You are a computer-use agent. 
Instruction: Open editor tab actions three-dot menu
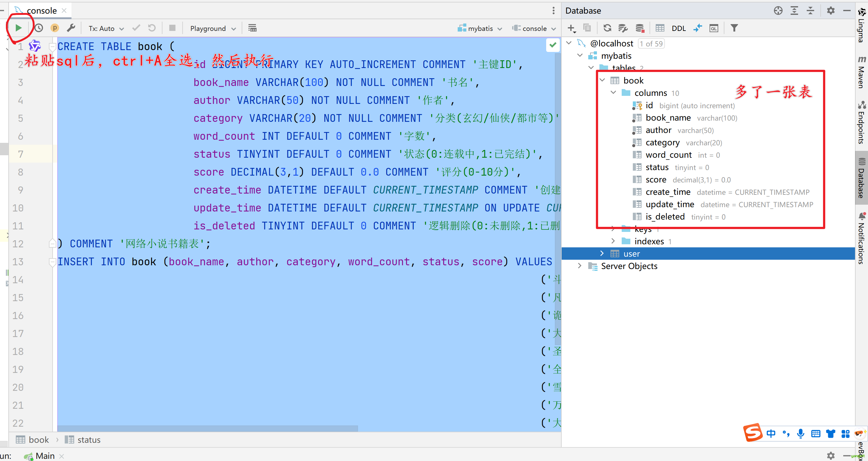[x=553, y=11]
